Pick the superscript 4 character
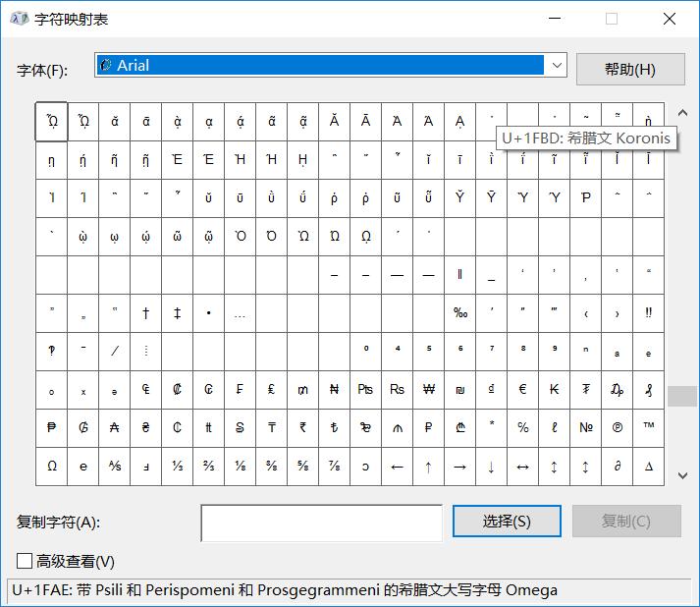700x607 pixels. point(398,351)
